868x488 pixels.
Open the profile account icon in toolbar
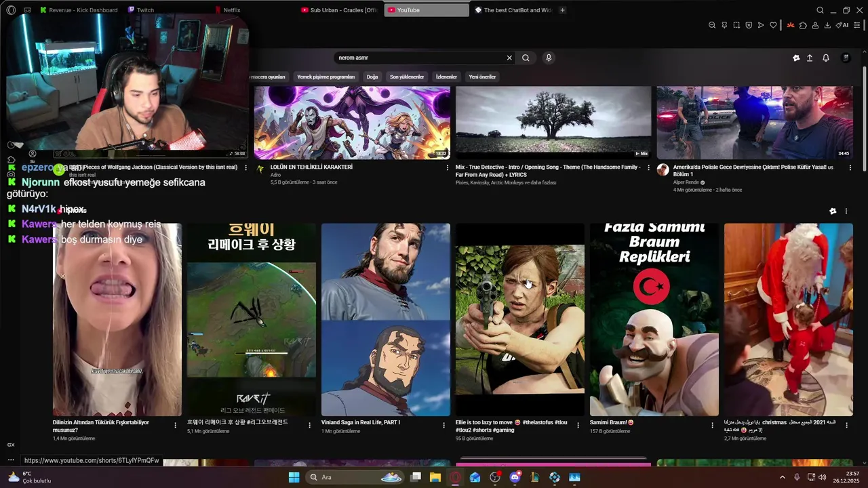(815, 25)
